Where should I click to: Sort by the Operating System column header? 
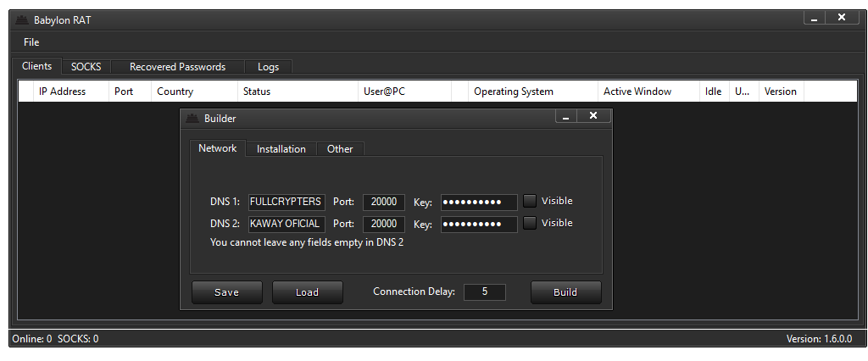click(533, 92)
